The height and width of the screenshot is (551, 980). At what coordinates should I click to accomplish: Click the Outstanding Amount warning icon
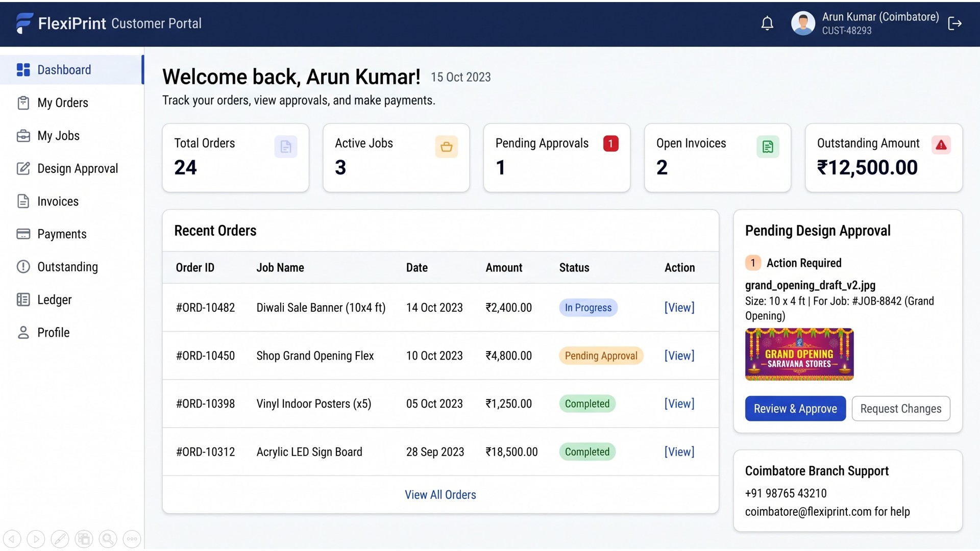point(941,145)
